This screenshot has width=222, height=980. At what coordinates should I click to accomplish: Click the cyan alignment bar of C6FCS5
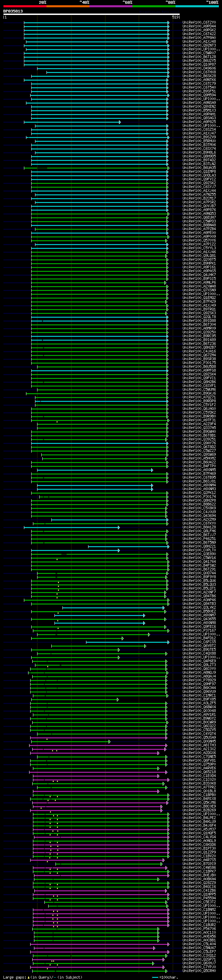(128, 642)
